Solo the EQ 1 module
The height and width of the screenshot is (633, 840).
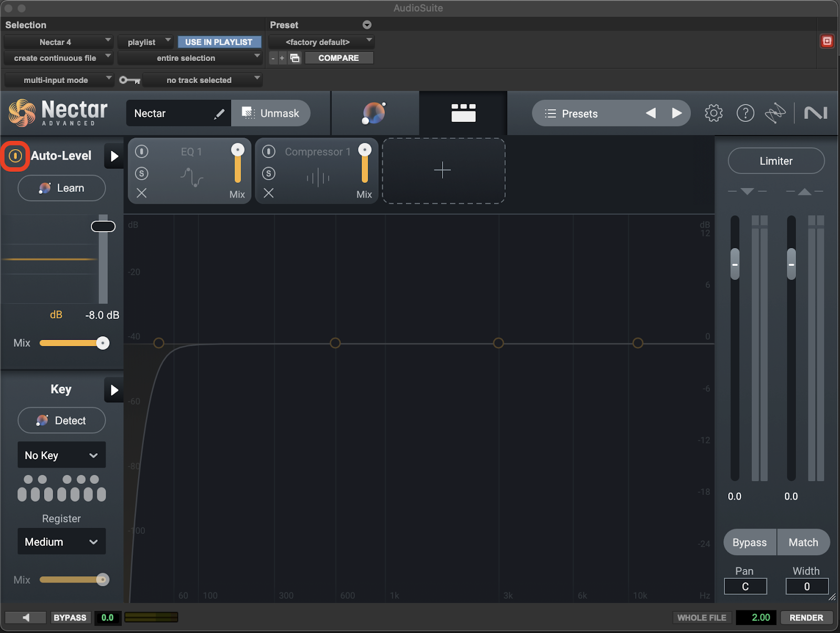point(142,173)
